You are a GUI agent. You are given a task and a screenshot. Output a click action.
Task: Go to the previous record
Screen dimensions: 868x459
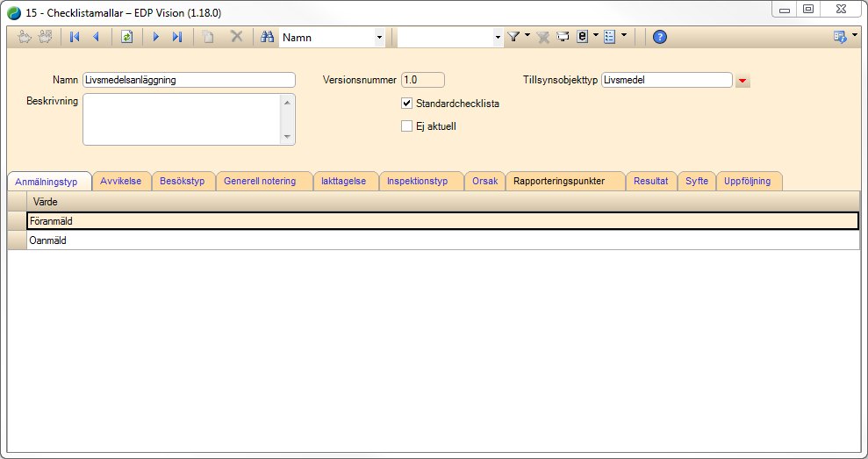[96, 37]
